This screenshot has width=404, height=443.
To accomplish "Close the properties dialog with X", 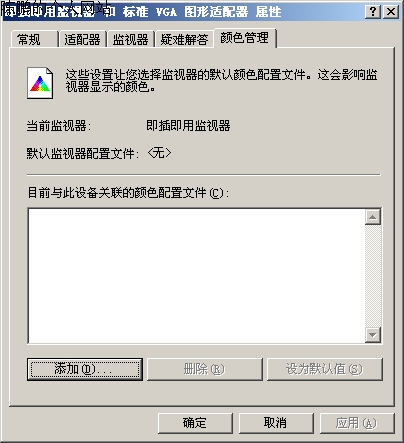I will click(391, 12).
